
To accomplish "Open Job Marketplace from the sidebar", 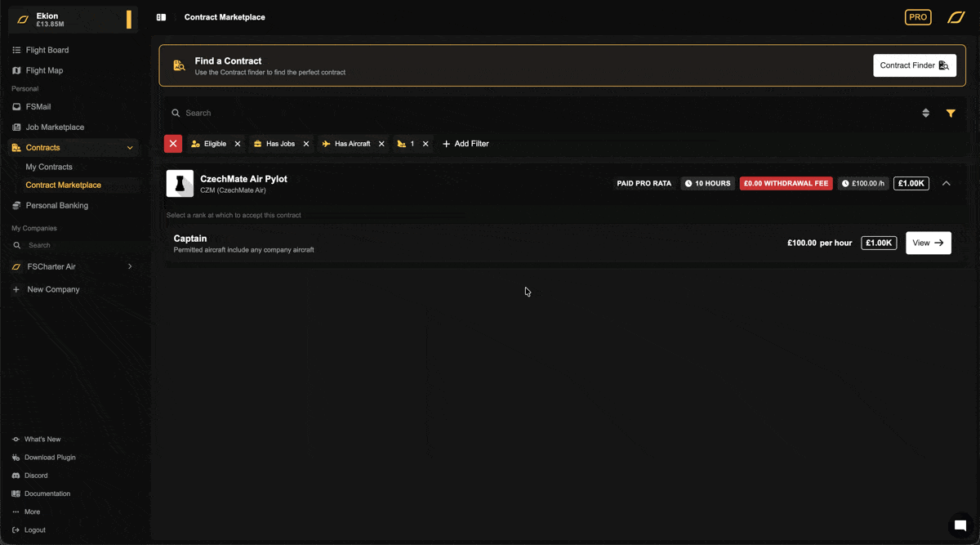I will (55, 127).
